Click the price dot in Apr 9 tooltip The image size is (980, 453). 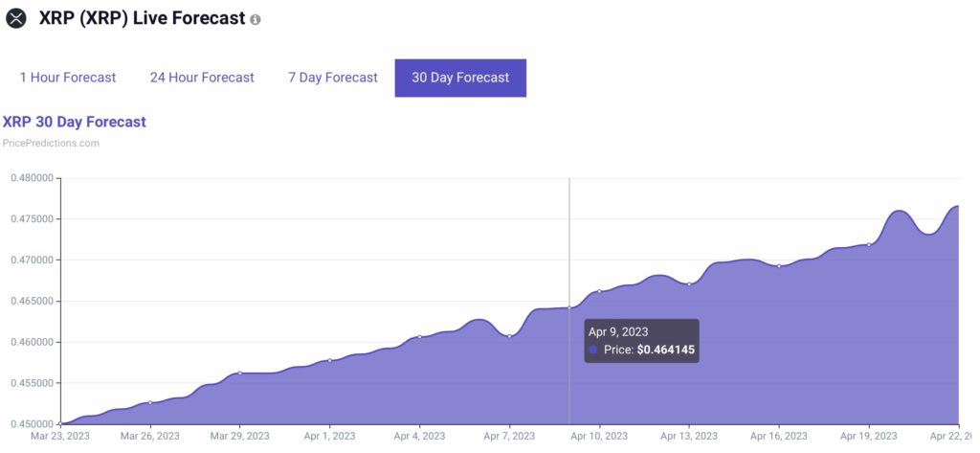tap(593, 350)
